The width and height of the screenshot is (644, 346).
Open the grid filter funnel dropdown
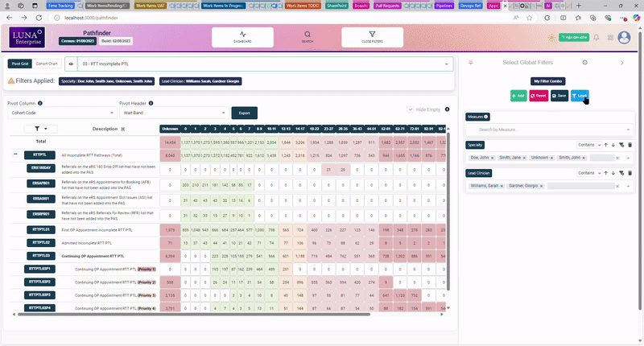(40, 129)
